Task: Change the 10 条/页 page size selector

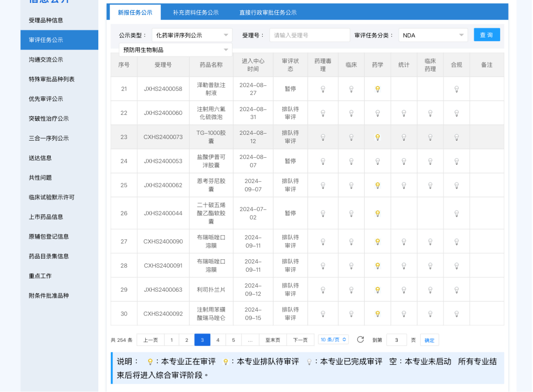Action: [333, 340]
